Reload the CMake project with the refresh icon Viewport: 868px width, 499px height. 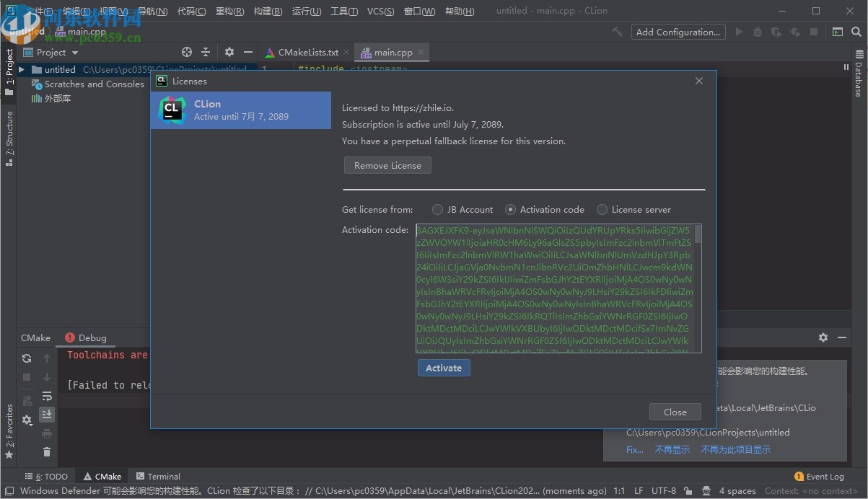tap(26, 358)
